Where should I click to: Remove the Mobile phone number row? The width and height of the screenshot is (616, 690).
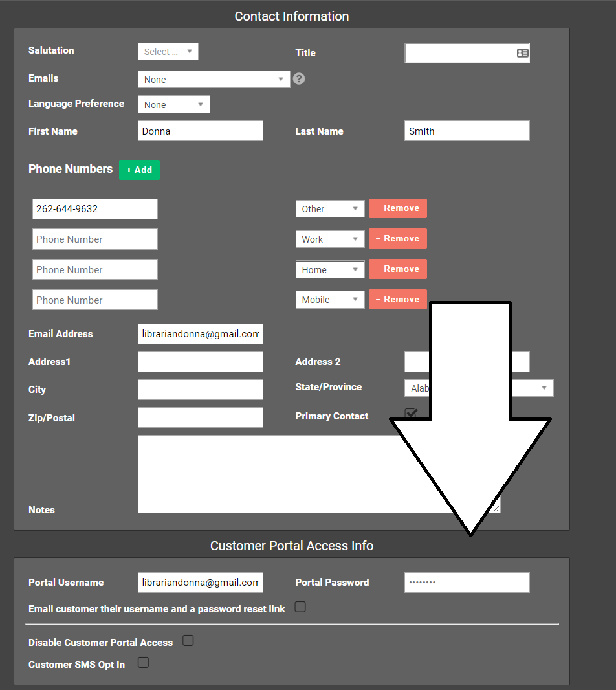pos(397,300)
